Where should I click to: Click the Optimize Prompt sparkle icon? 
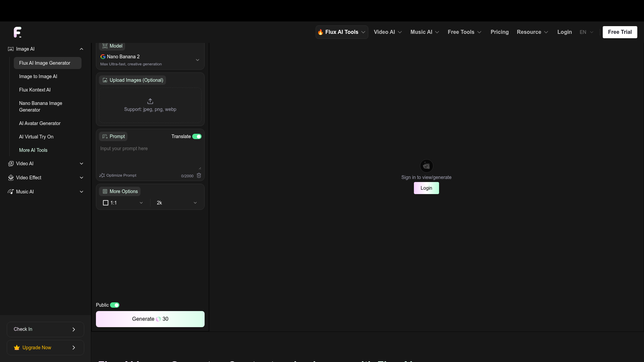click(x=102, y=175)
